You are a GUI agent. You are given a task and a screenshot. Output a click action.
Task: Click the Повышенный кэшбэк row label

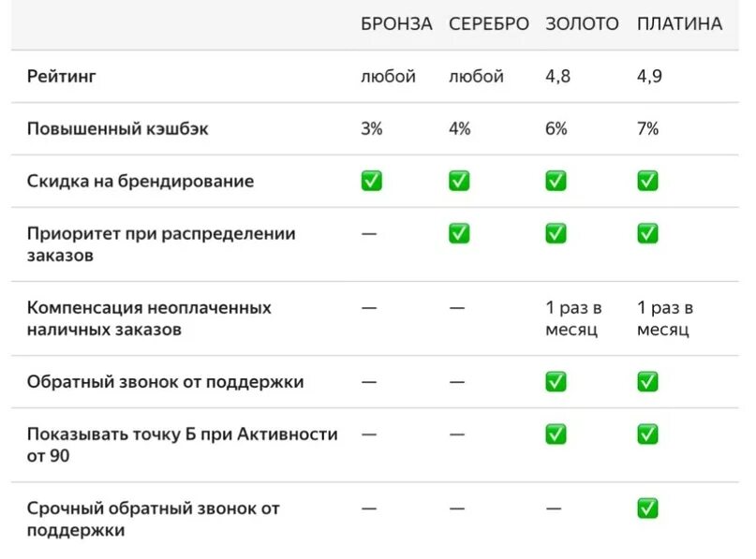pos(118,128)
